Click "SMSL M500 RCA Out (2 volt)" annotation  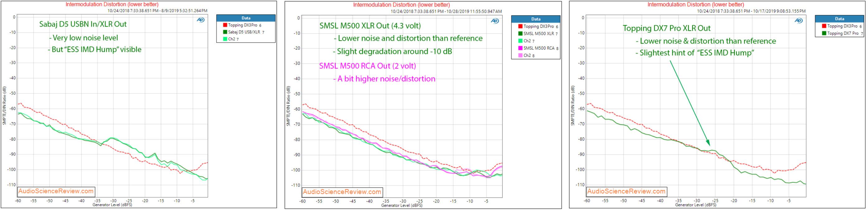coord(367,66)
